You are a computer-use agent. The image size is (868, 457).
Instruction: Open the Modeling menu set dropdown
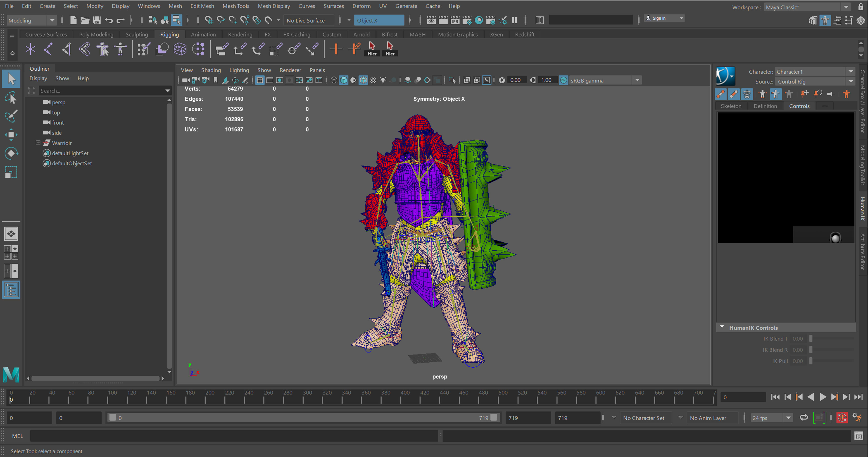[x=31, y=21]
